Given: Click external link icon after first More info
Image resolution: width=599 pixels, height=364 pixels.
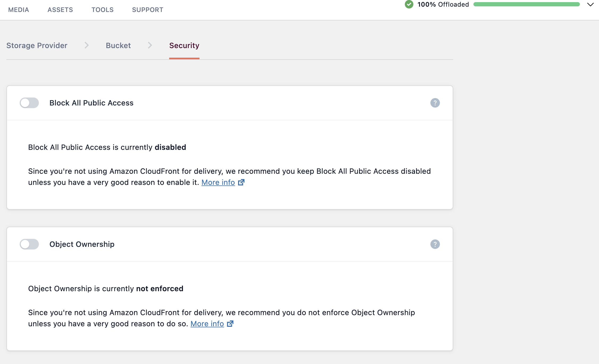Looking at the screenshot, I should (x=241, y=182).
